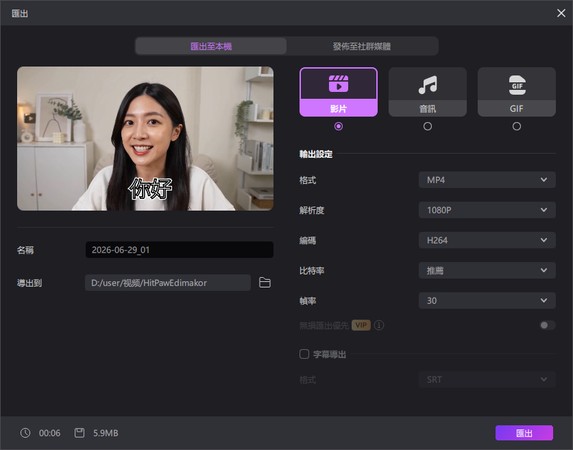Choose the radio button under 影片
The width and height of the screenshot is (573, 450).
pyautogui.click(x=338, y=126)
